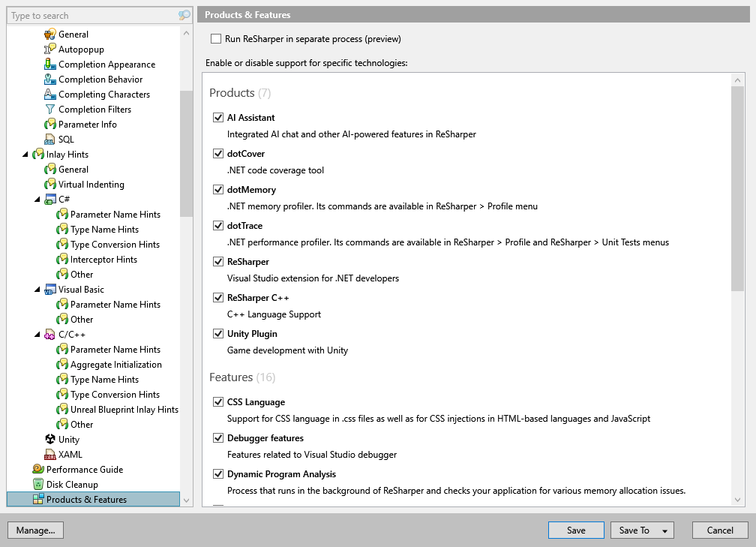Cancel the options dialog
756x547 pixels.
[719, 530]
